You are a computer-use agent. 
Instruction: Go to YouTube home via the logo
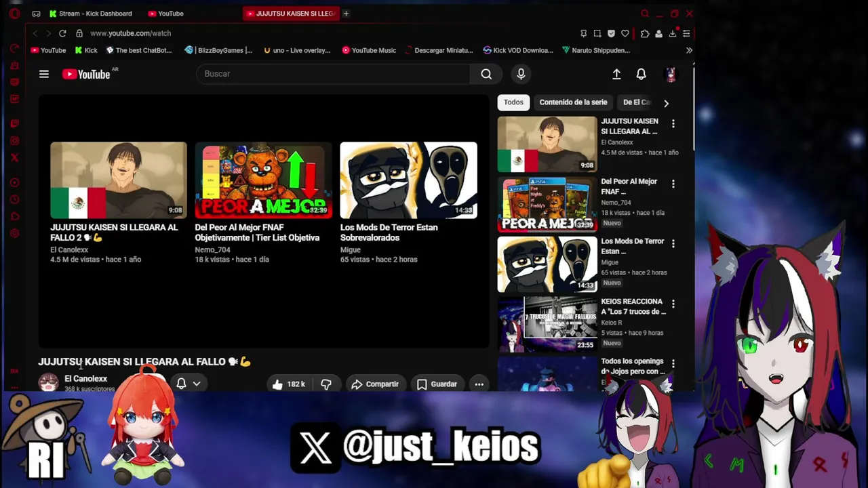pyautogui.click(x=86, y=74)
